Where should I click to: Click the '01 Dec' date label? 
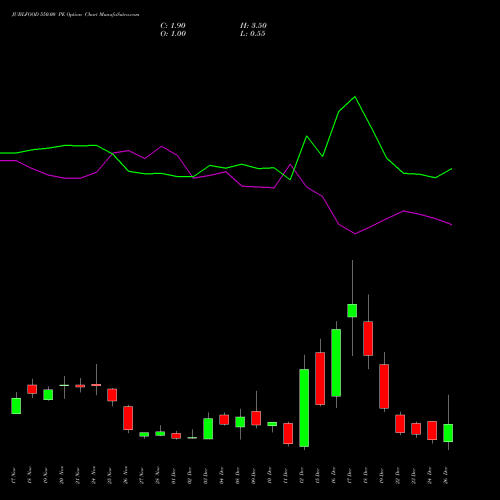pyautogui.click(x=174, y=475)
